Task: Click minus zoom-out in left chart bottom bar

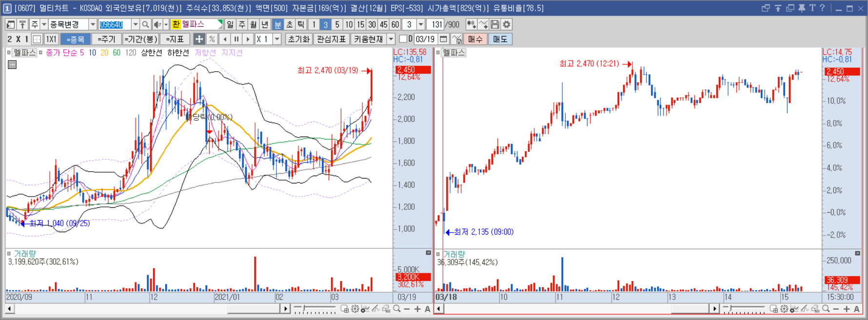Action: click(407, 309)
